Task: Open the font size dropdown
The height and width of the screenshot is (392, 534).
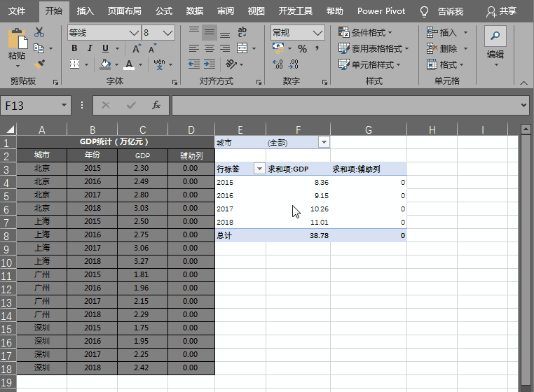Action: [x=167, y=33]
